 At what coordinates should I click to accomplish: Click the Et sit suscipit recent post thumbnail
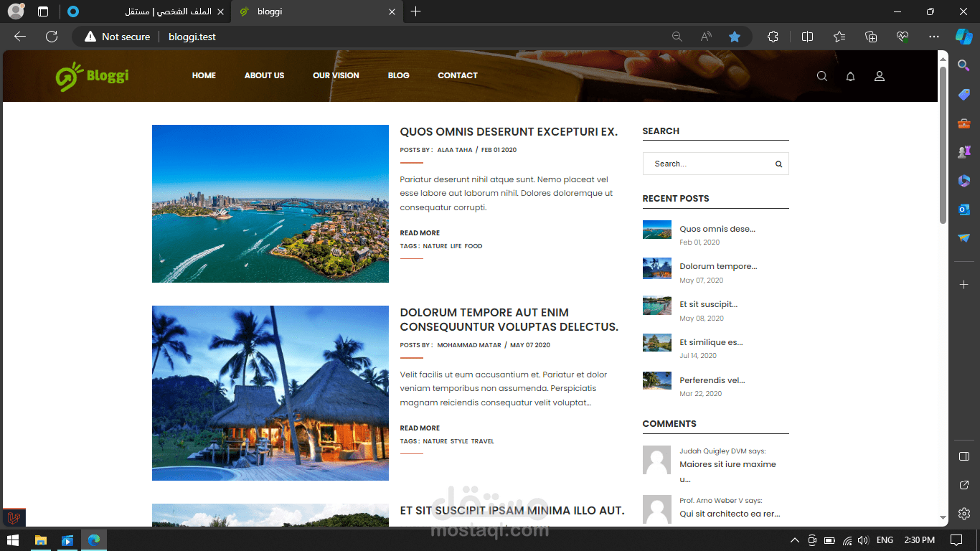coord(657,306)
